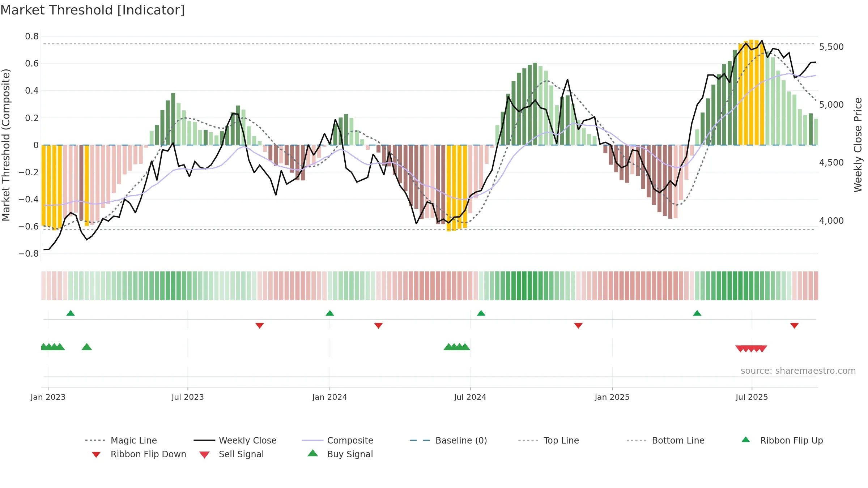The height and width of the screenshot is (488, 868).
Task: Click the '5,500' right axis tick label
Action: 831,47
